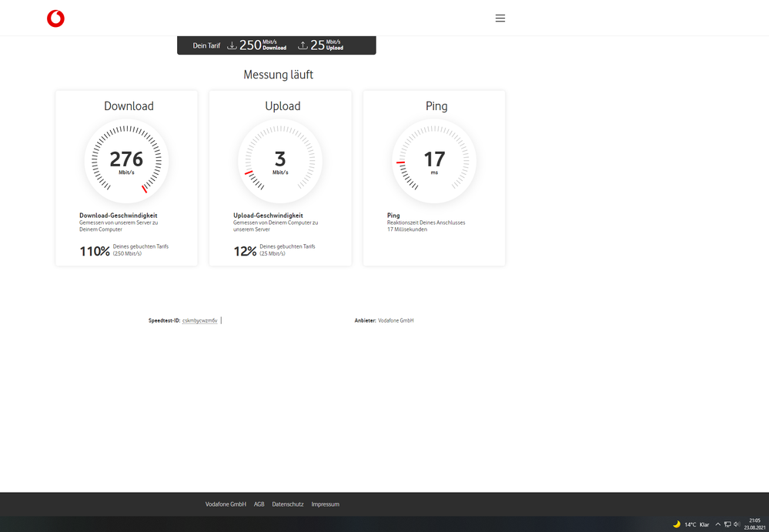Click the 'Download' card title
Image resolution: width=769 pixels, height=532 pixels.
coord(129,106)
